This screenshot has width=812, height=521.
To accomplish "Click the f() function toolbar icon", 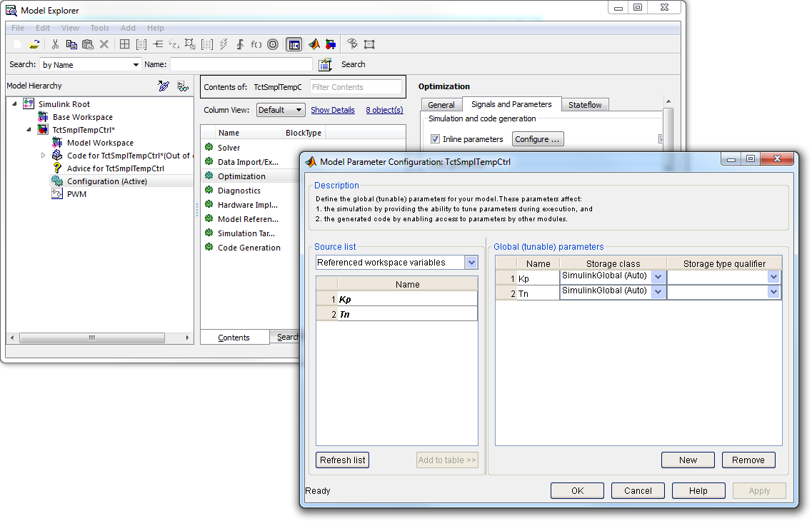I will (x=256, y=44).
